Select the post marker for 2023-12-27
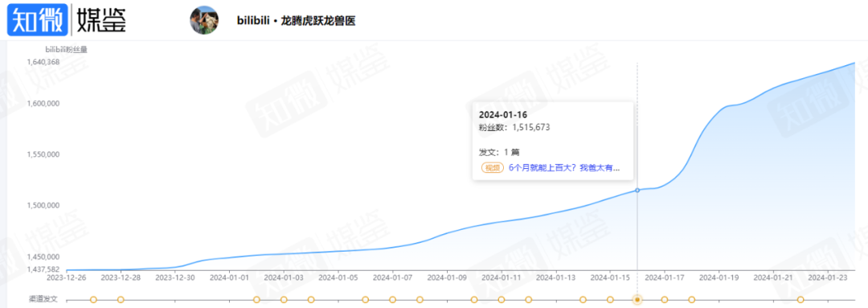Viewport: 868px width, 308px height. 93,300
